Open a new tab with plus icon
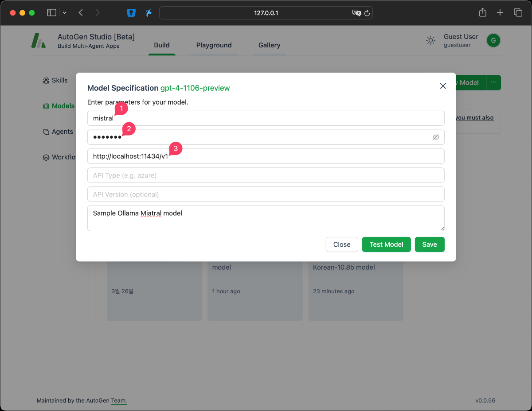Screen dimensions: 532x411 500,13
